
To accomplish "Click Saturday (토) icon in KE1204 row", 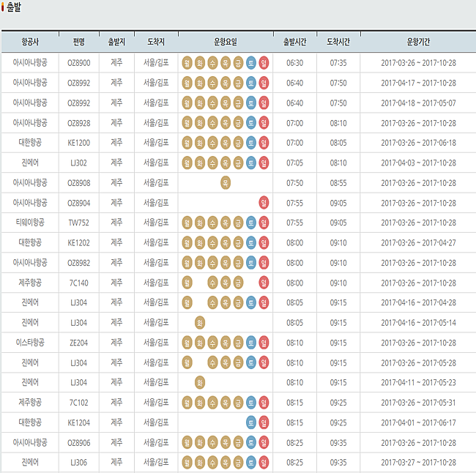I will point(250,422).
